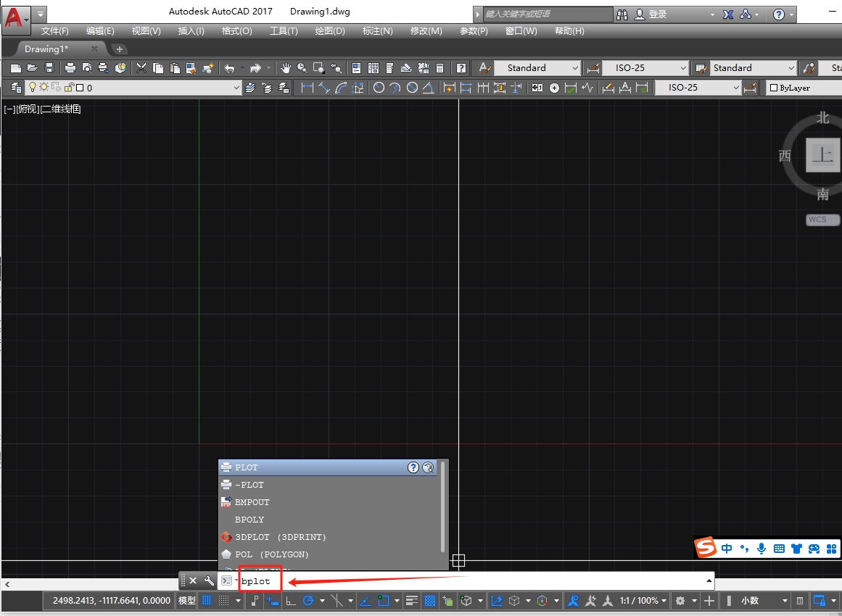Image resolution: width=842 pixels, height=616 pixels.
Task: Click the Zoom Realtime magnifier icon
Action: pyautogui.click(x=302, y=68)
